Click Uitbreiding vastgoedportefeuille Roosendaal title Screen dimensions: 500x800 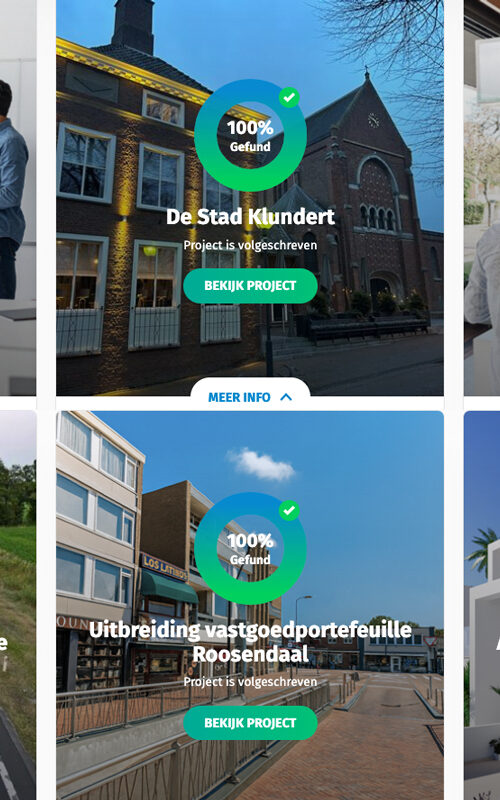pyautogui.click(x=250, y=642)
